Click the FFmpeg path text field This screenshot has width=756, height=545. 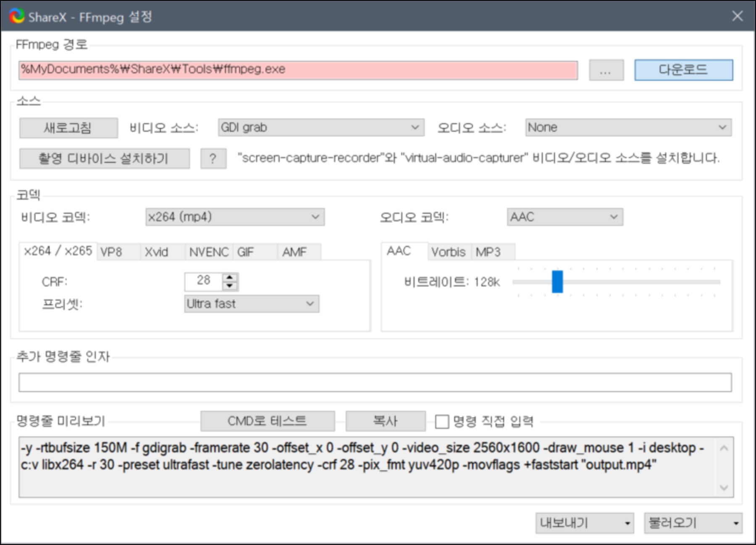[x=298, y=70]
